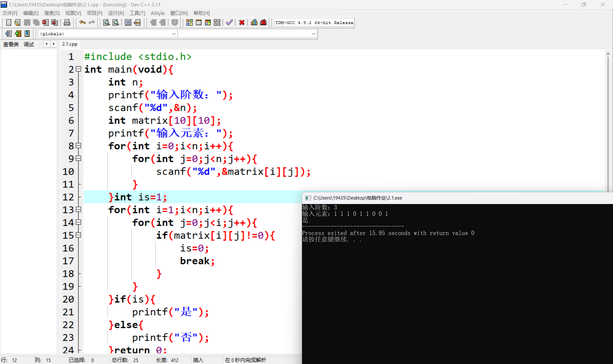Collapse the if block fold on line 15
The width and height of the screenshot is (613, 364).
[x=79, y=235]
